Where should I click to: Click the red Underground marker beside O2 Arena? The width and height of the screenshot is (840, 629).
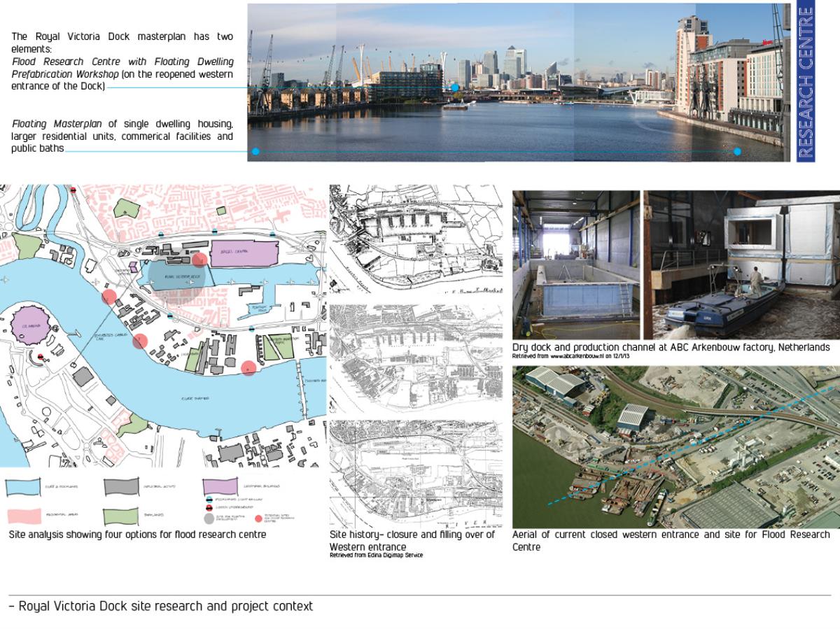coord(41,357)
